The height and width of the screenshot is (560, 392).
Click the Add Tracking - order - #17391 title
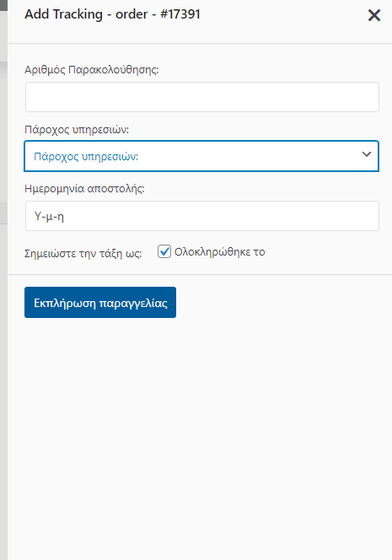(112, 14)
